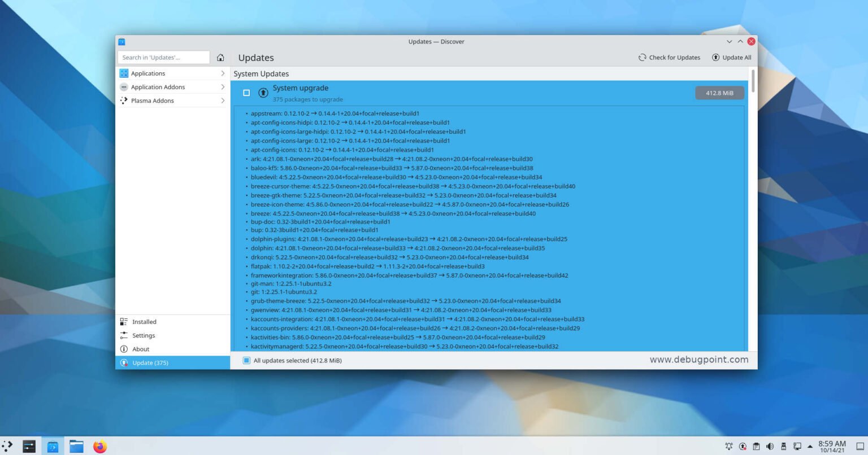
Task: Click the breeze-gtk-theme package entry
Action: [x=403, y=195]
